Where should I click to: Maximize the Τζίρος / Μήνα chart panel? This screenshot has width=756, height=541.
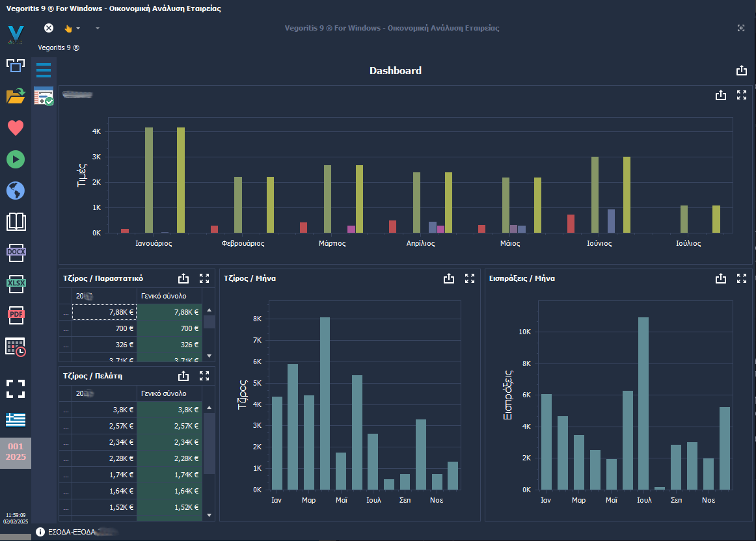click(x=470, y=278)
